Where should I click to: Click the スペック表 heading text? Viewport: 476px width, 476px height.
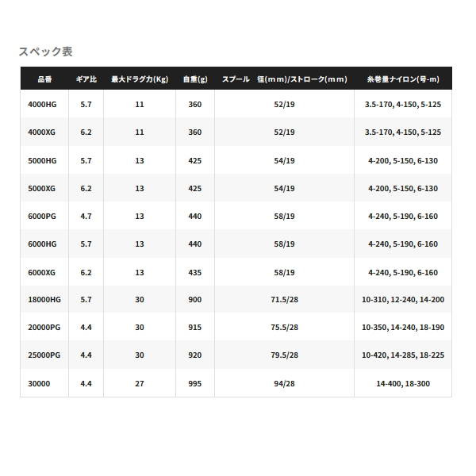tap(45, 52)
